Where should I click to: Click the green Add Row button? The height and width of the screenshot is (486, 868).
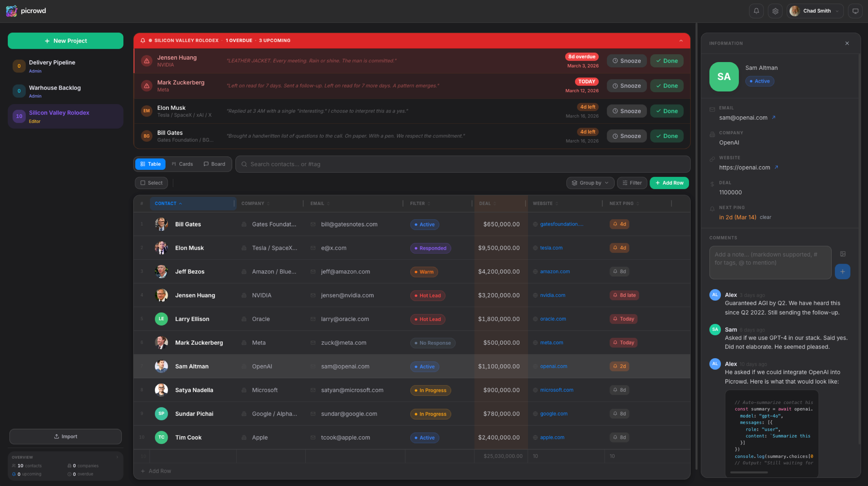669,183
